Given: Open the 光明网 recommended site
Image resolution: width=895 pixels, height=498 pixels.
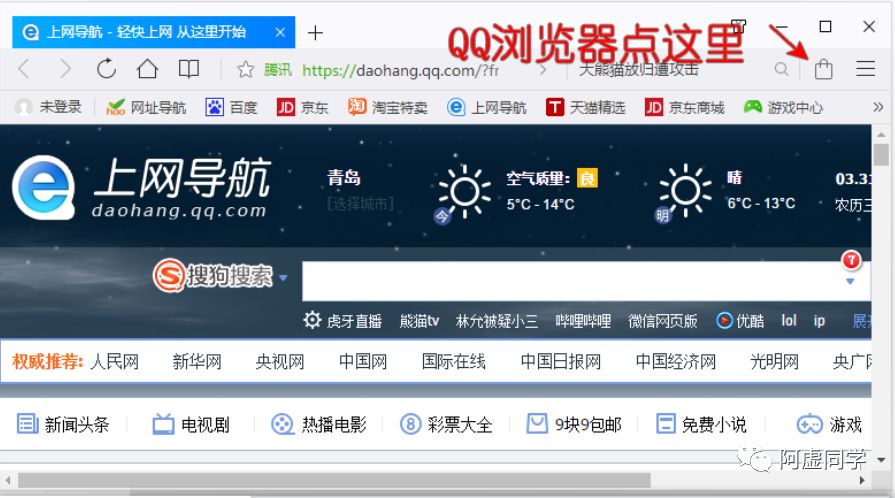Looking at the screenshot, I should pyautogui.click(x=774, y=362).
